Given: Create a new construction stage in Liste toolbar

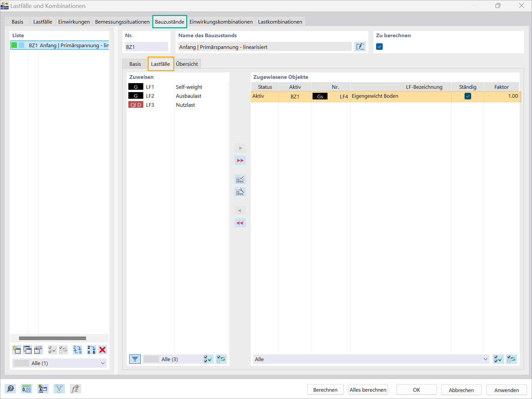Looking at the screenshot, I should point(16,350).
